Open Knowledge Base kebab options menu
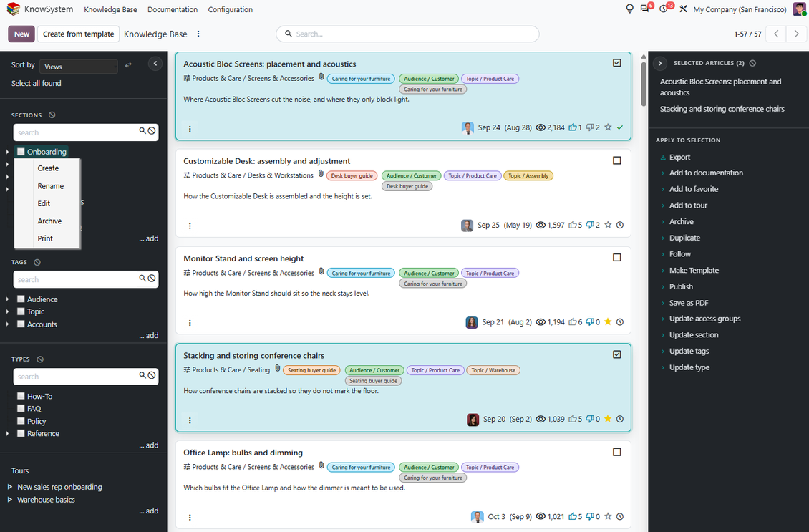809x532 pixels. point(198,34)
